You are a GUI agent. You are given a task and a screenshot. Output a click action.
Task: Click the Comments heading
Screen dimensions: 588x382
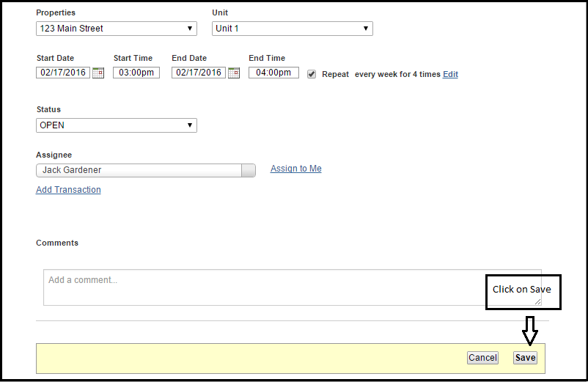click(57, 243)
